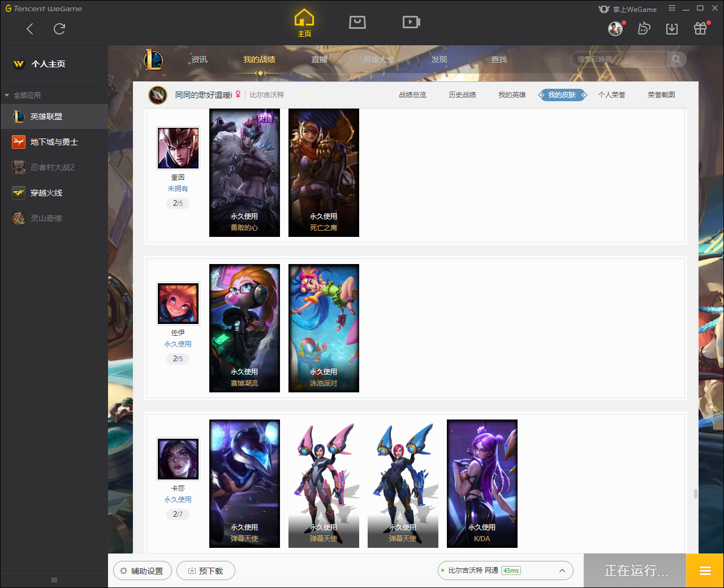The image size is (724, 588).
Task: Open 个人主页 in sidebar
Action: click(x=54, y=64)
